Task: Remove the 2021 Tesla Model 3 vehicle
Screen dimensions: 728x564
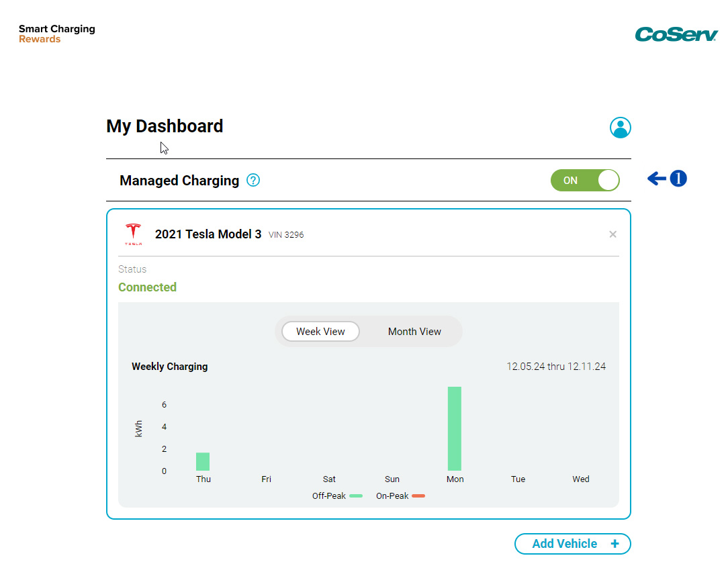Action: (613, 234)
